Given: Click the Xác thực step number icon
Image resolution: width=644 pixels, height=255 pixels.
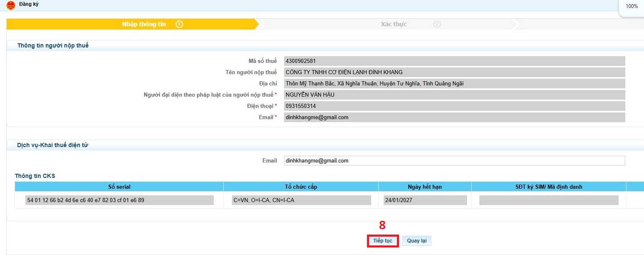Looking at the screenshot, I should 437,24.
